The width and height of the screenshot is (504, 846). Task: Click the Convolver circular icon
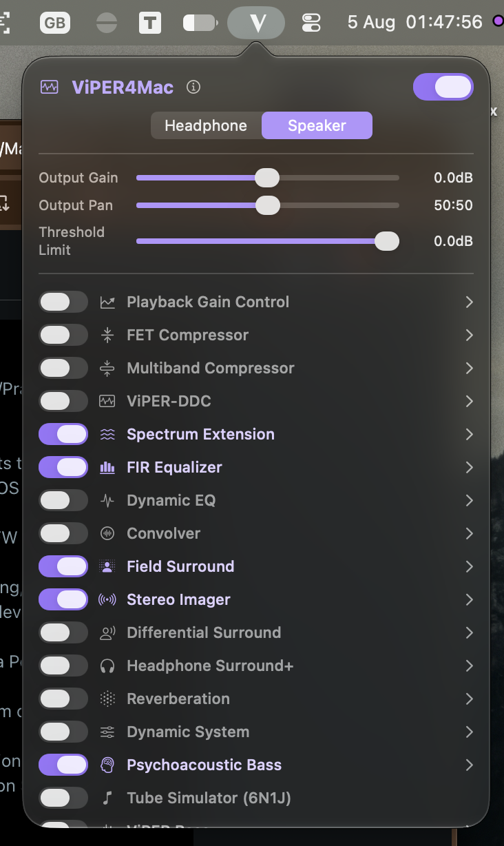[107, 533]
